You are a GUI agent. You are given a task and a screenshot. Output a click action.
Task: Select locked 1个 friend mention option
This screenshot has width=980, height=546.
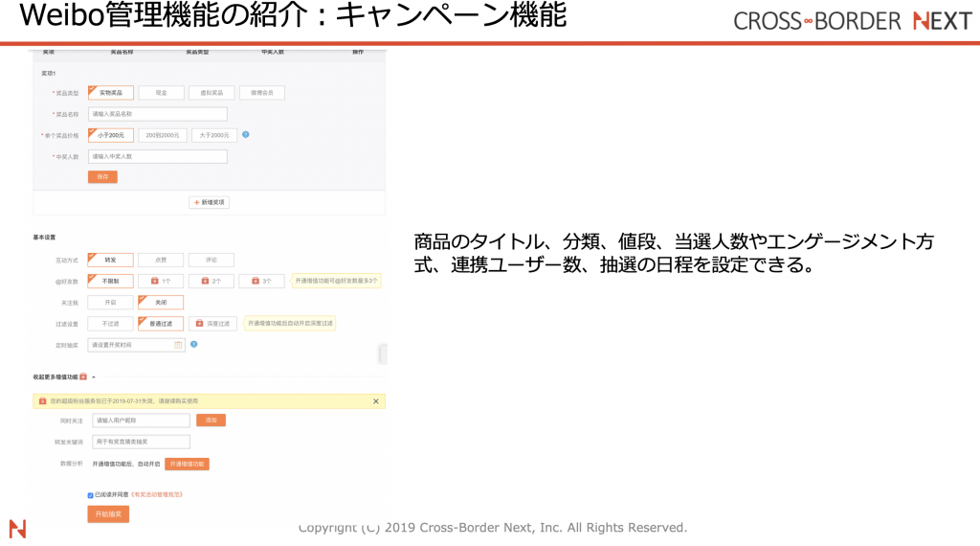coord(161,281)
